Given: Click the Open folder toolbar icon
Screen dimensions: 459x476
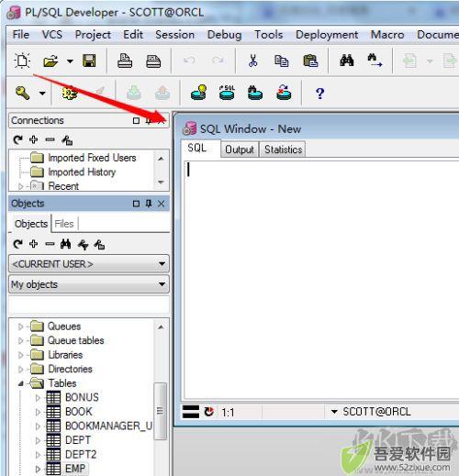Looking at the screenshot, I should pos(50,61).
